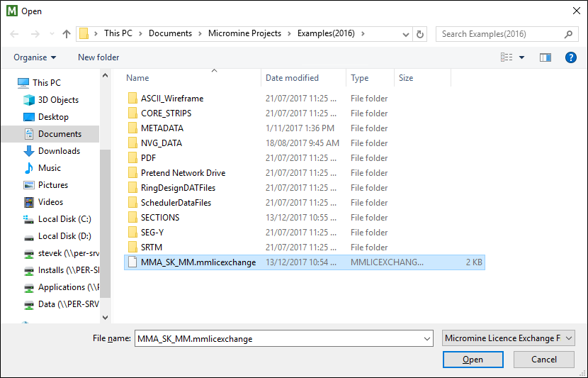The width and height of the screenshot is (588, 378).
Task: Click the Open button
Action: click(473, 360)
